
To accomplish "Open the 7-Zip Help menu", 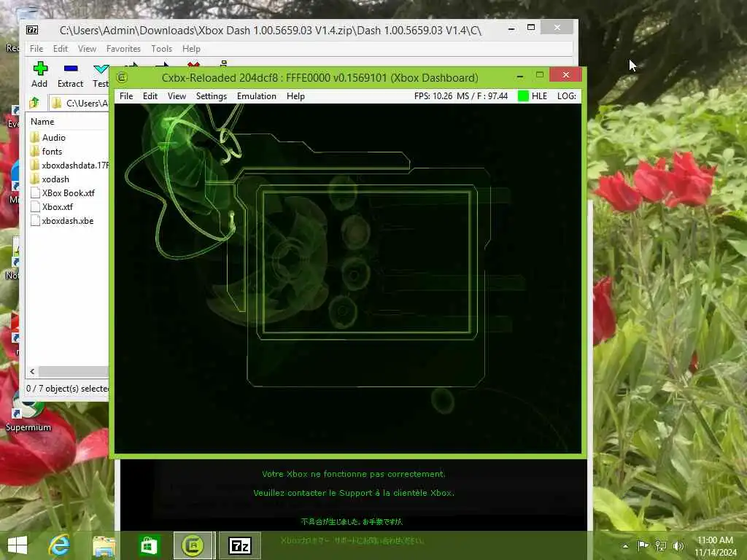I will (x=191, y=49).
